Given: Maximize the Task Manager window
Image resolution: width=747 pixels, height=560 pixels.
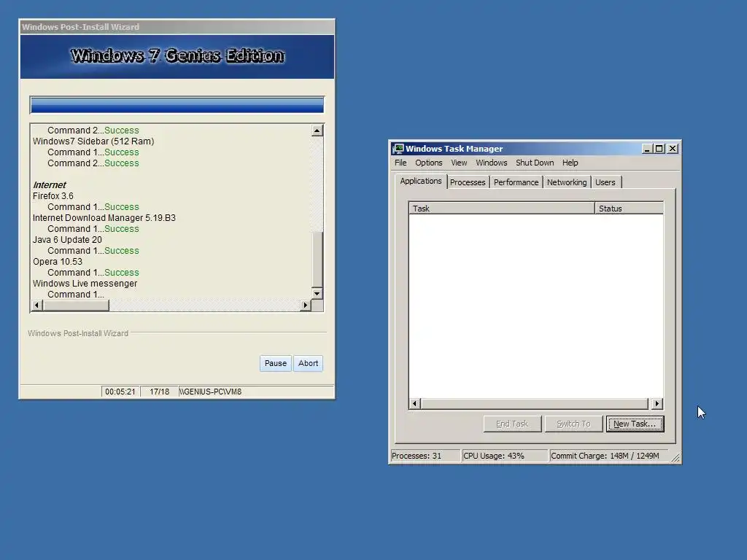Looking at the screenshot, I should (x=659, y=149).
